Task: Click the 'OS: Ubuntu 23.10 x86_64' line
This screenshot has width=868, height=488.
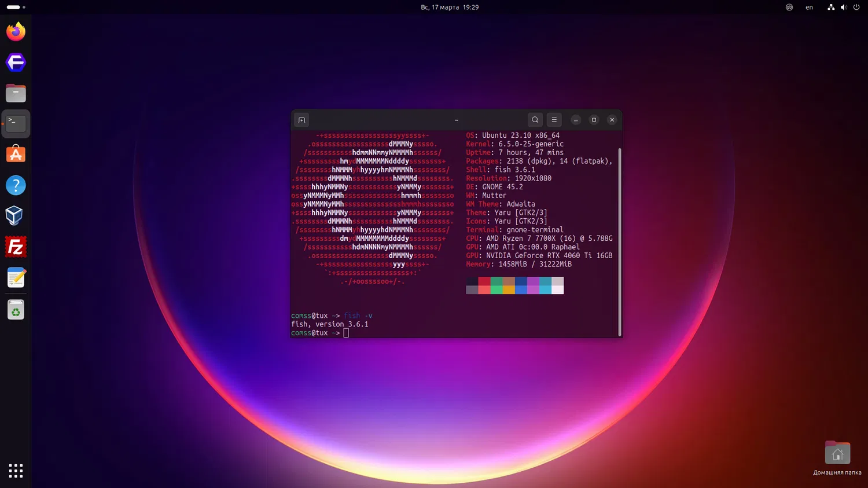Action: click(x=513, y=135)
